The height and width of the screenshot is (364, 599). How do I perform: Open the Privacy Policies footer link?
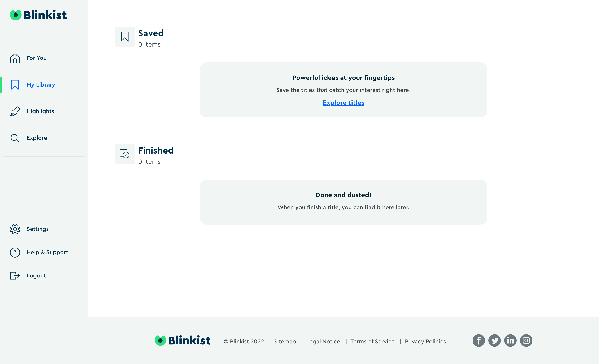(425, 341)
